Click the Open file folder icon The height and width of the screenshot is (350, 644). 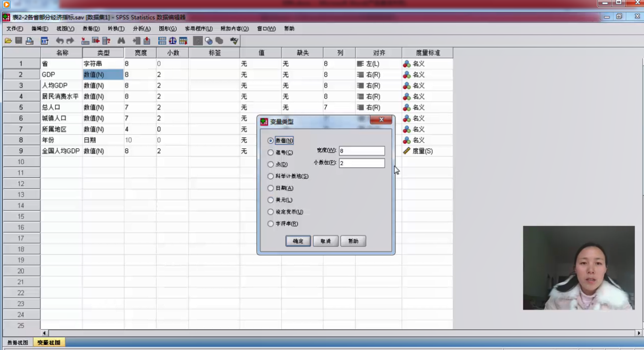[x=8, y=41]
